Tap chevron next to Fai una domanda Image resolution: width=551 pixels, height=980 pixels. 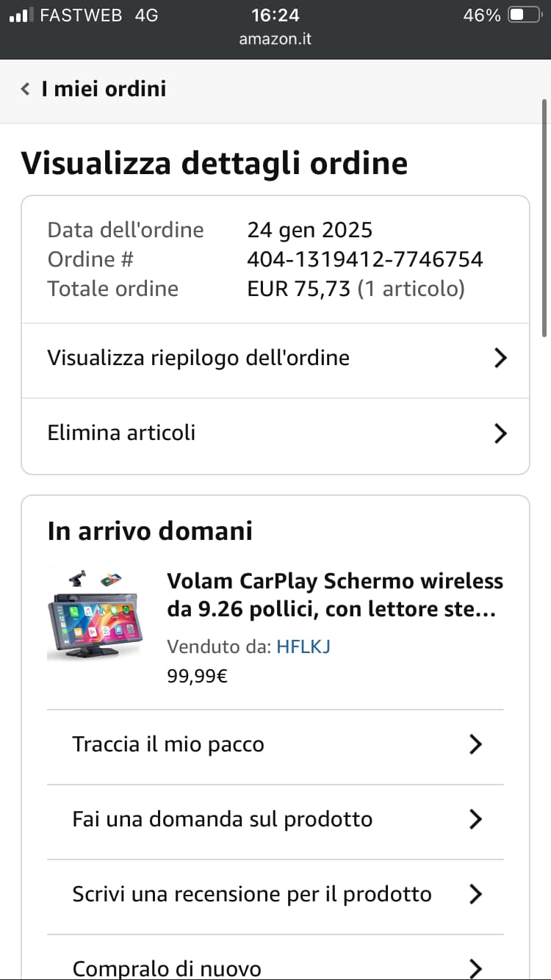pyautogui.click(x=475, y=820)
